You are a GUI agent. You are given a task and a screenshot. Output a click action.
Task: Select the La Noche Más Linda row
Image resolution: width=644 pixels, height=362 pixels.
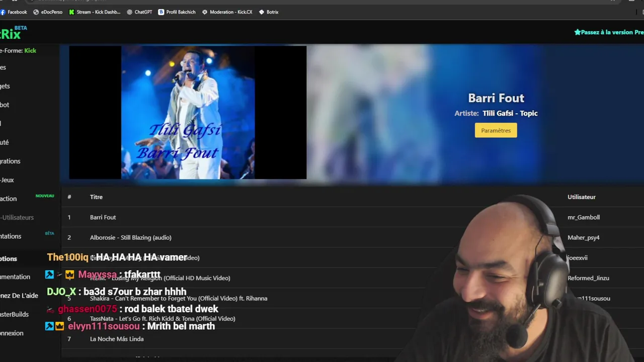pyautogui.click(x=352, y=339)
